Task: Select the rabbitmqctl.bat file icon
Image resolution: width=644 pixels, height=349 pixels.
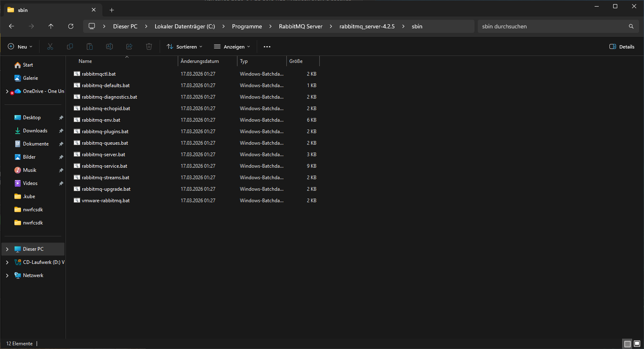Action: point(77,74)
